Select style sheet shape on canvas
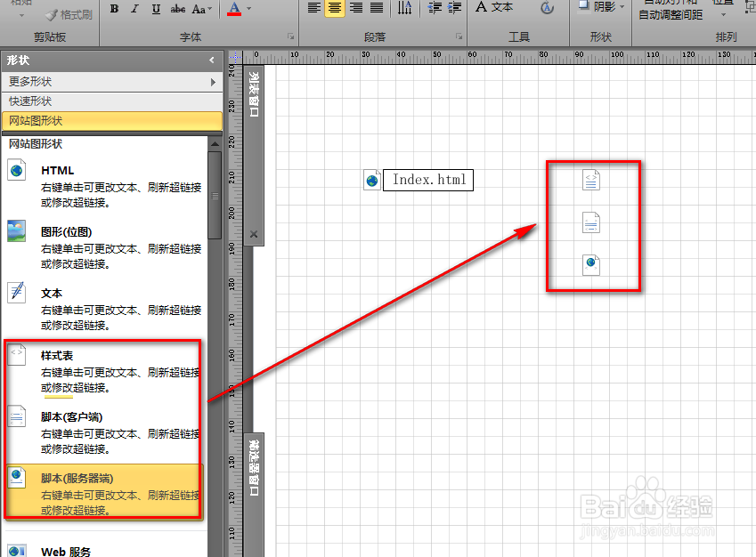The height and width of the screenshot is (557, 756). pyautogui.click(x=591, y=181)
